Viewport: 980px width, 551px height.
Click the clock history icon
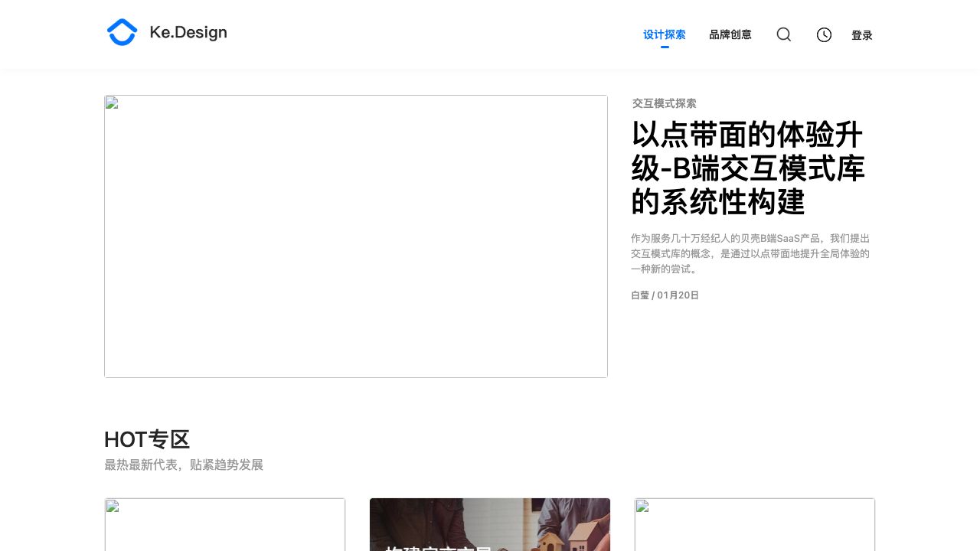824,34
